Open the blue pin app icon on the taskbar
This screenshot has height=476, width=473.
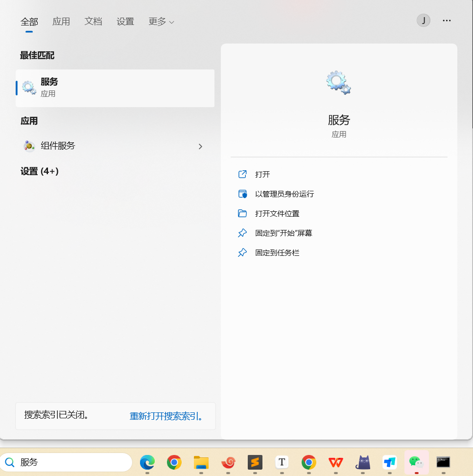point(389,462)
